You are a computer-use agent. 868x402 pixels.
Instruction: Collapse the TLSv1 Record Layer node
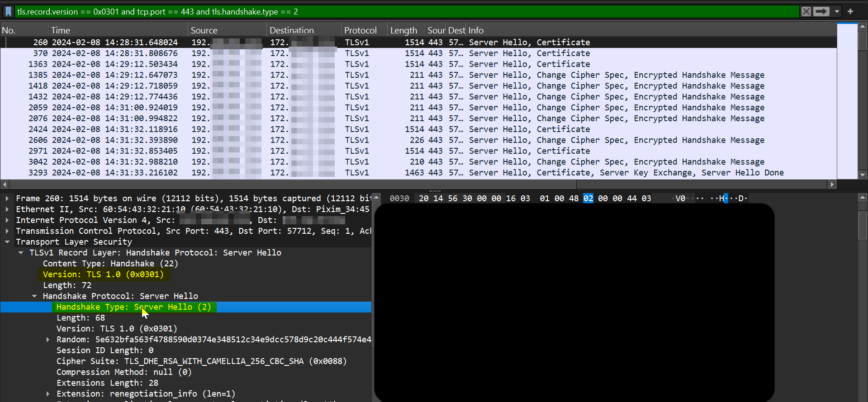(x=21, y=252)
